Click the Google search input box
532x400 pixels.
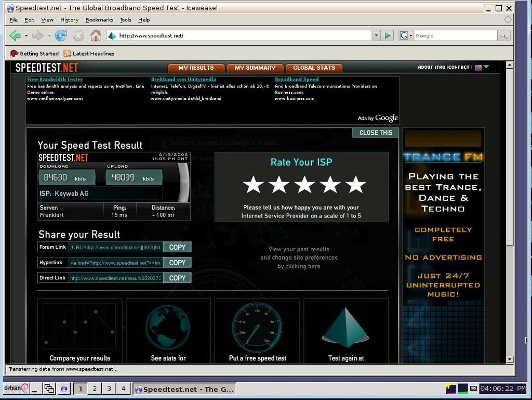[x=455, y=35]
